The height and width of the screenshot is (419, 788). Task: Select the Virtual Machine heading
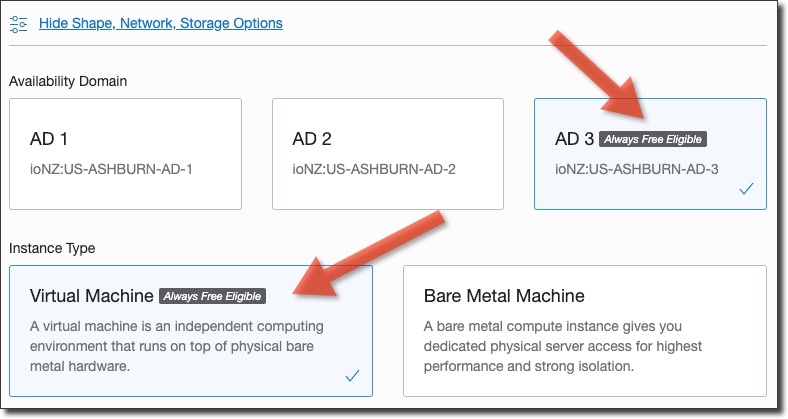pos(92,296)
